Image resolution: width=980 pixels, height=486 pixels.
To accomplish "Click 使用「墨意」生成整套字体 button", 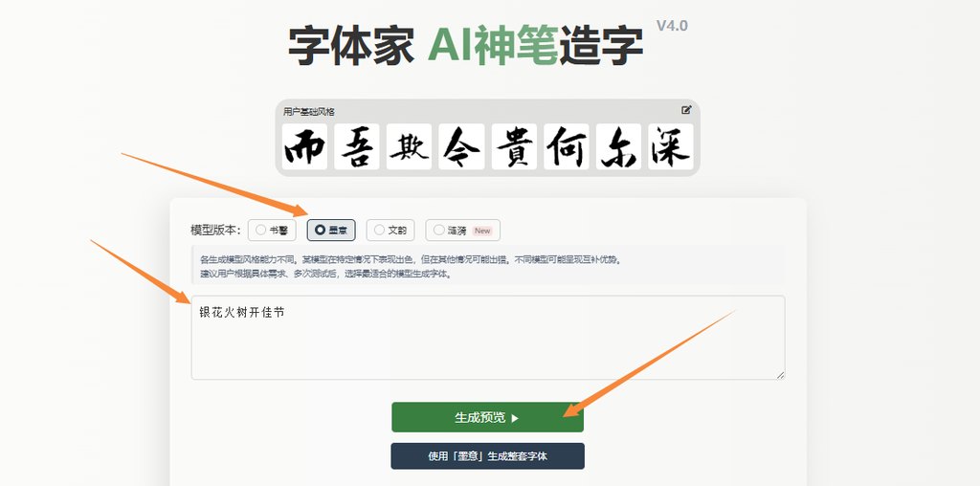I will pos(487,456).
